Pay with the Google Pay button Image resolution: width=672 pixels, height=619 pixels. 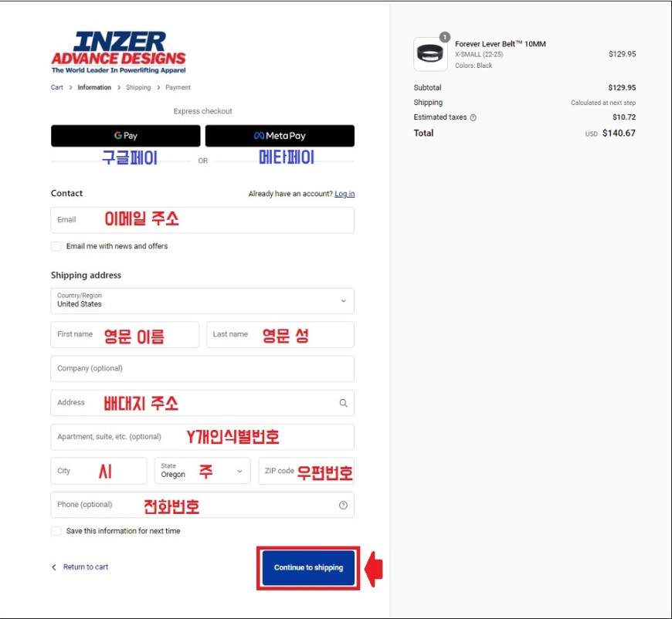pos(126,136)
